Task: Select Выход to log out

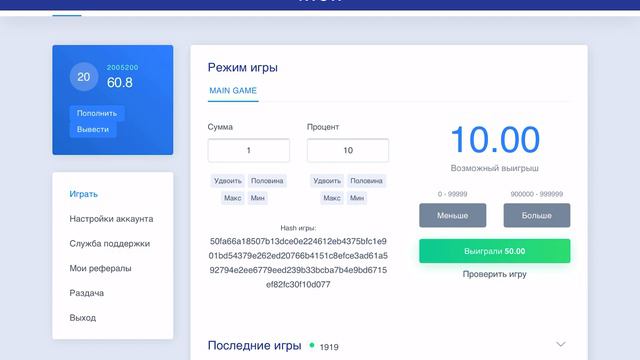Action: pyautogui.click(x=82, y=318)
